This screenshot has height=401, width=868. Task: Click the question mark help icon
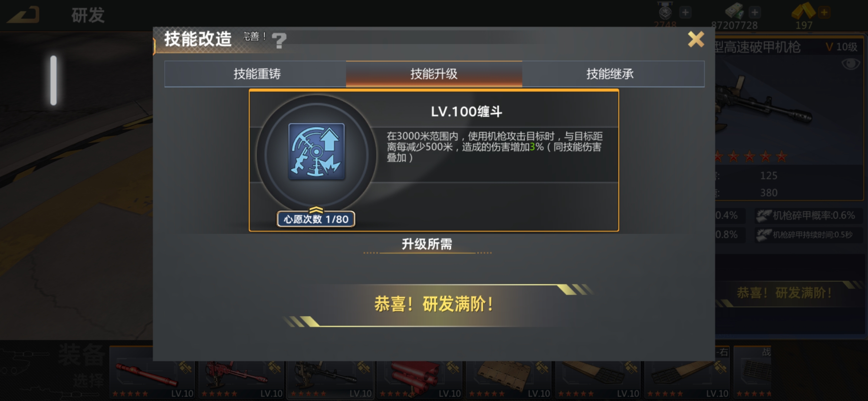pyautogui.click(x=279, y=40)
